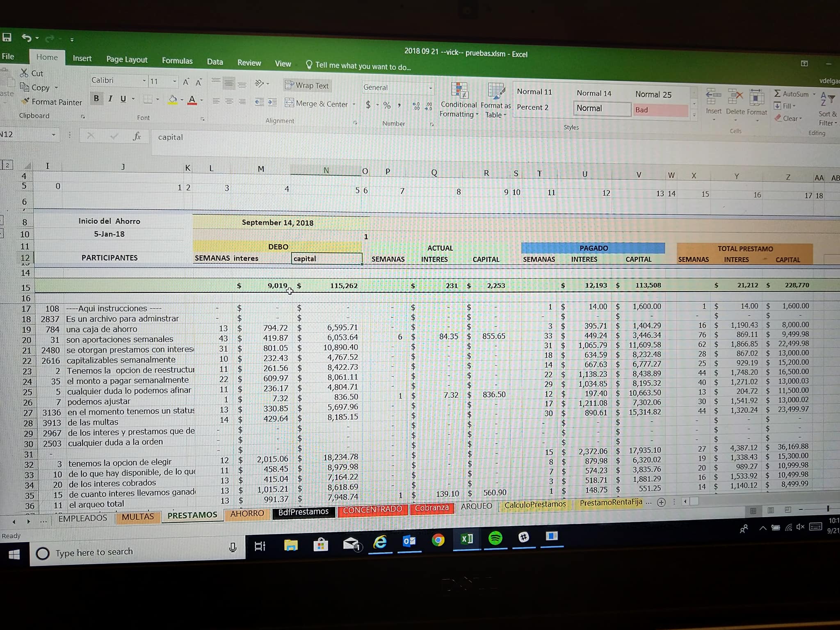Image resolution: width=840 pixels, height=630 pixels.
Task: Add a new sheet with plus button
Action: (x=661, y=502)
